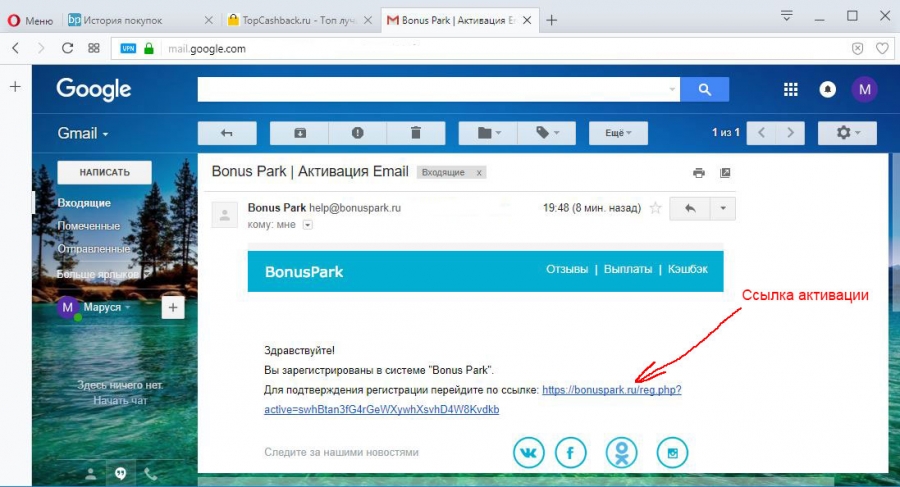Expand Больше ярлыков in sidebar
The image size is (900, 487).
[102, 274]
